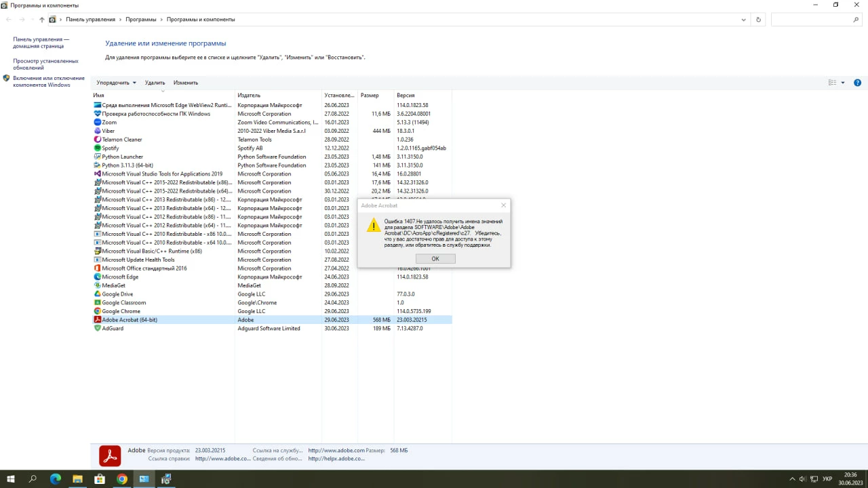Select the Adguard Software Limited publisher cell
Screen dimensions: 868x488
[269, 328]
